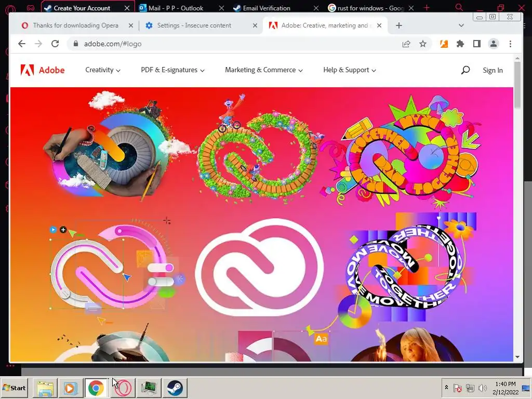
Task: Switch to Chrome via taskbar icon
Action: tap(96, 388)
